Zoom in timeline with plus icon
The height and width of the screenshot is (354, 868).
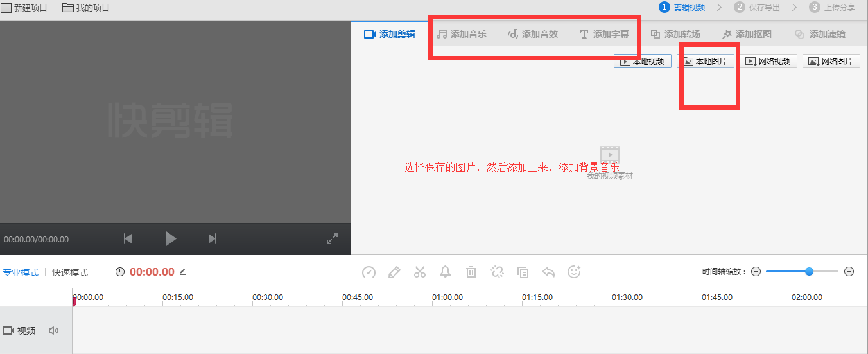point(849,272)
